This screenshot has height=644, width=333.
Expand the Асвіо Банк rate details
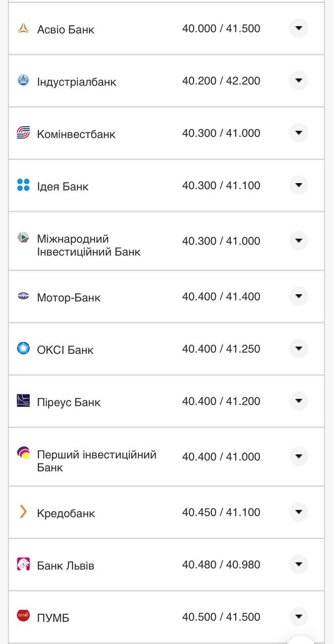pyautogui.click(x=299, y=29)
